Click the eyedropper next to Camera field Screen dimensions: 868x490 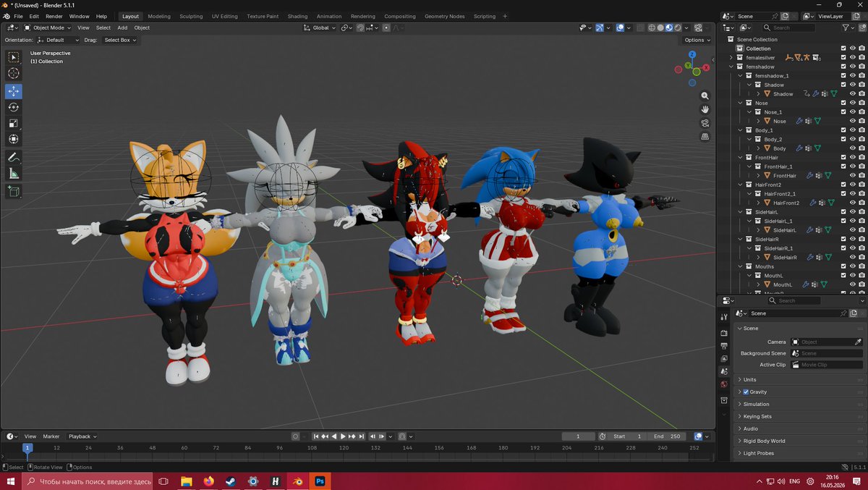[x=859, y=342]
